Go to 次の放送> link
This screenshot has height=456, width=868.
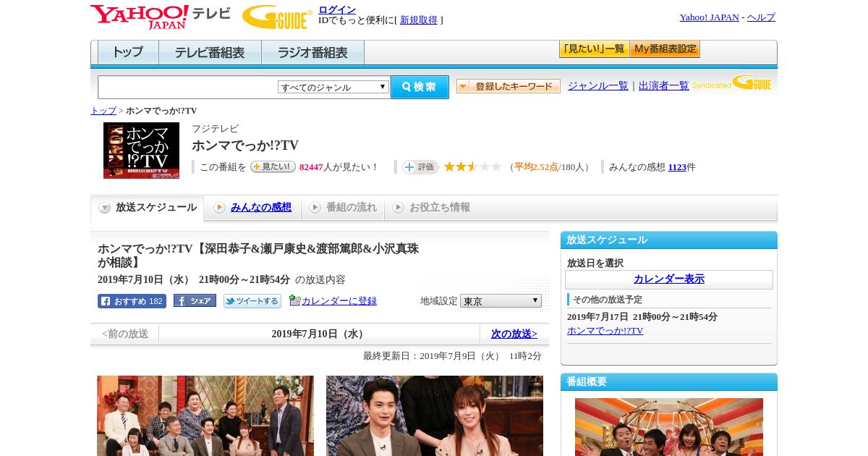[x=514, y=334]
